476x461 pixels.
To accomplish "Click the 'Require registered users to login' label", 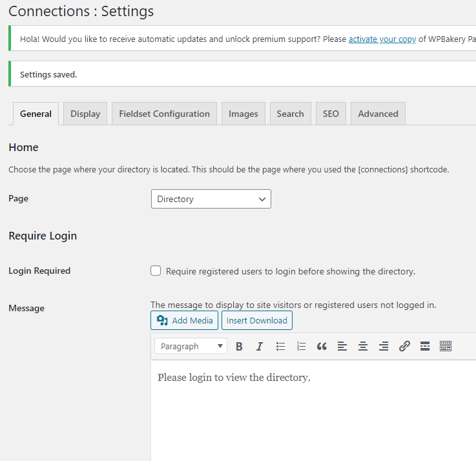I will [290, 271].
